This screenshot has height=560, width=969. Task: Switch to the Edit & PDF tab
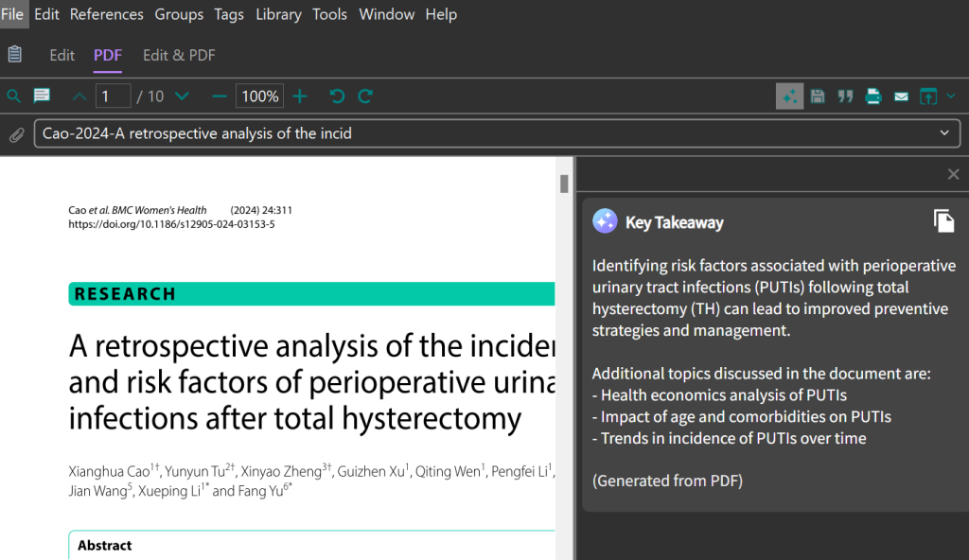coord(178,55)
